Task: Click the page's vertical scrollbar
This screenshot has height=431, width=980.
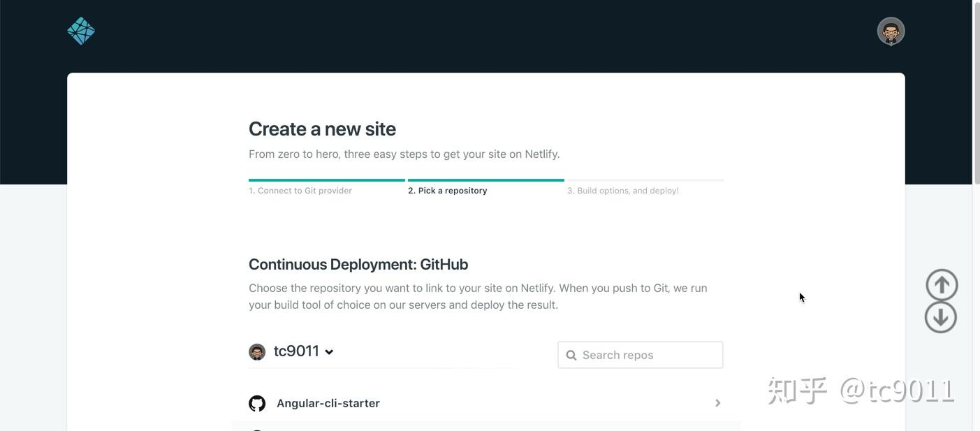Action: click(976, 210)
